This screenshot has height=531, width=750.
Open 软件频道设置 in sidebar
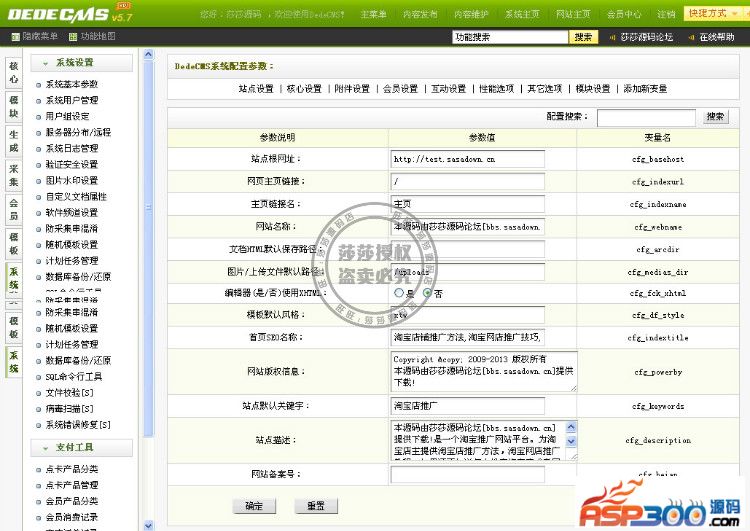coord(71,212)
